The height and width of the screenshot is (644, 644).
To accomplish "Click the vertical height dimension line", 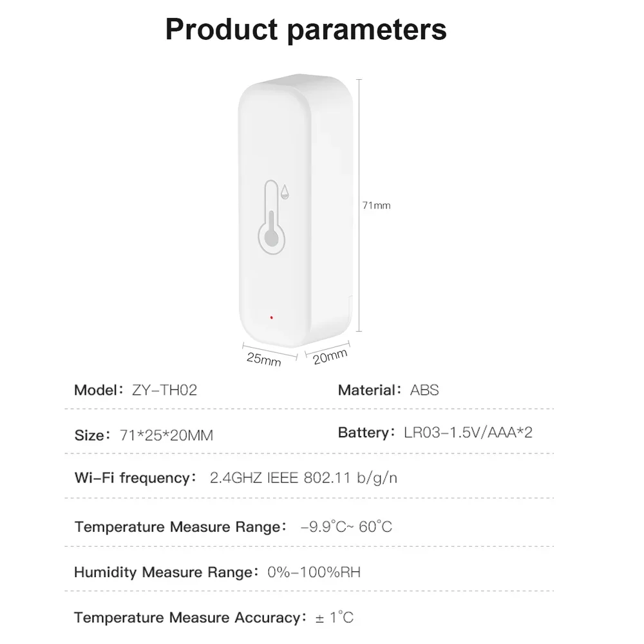I will [x=358, y=205].
